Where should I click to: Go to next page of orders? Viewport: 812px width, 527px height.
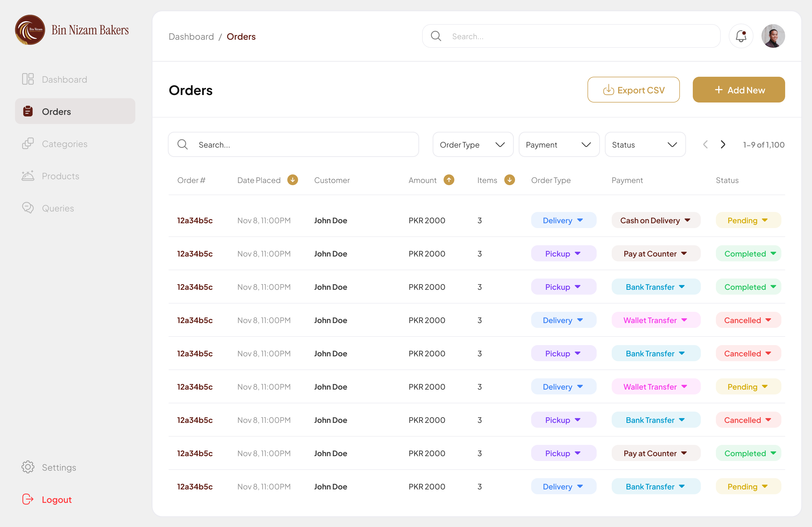tap(723, 145)
